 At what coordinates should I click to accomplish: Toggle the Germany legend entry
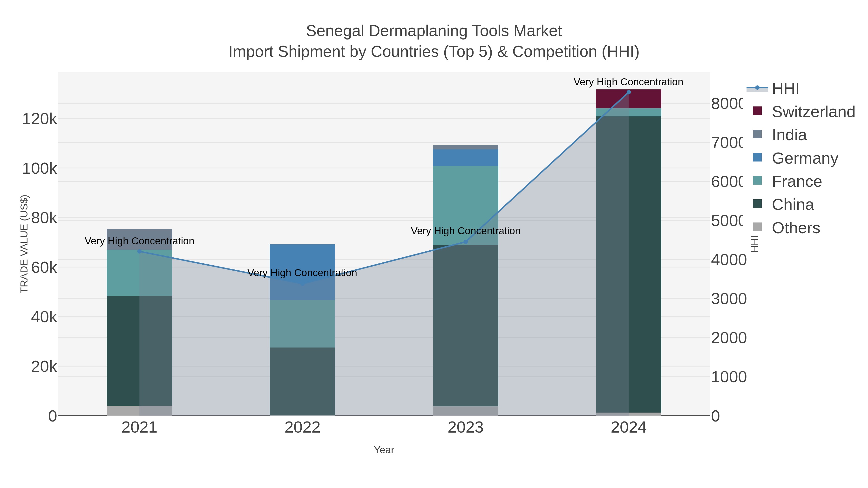pos(795,158)
